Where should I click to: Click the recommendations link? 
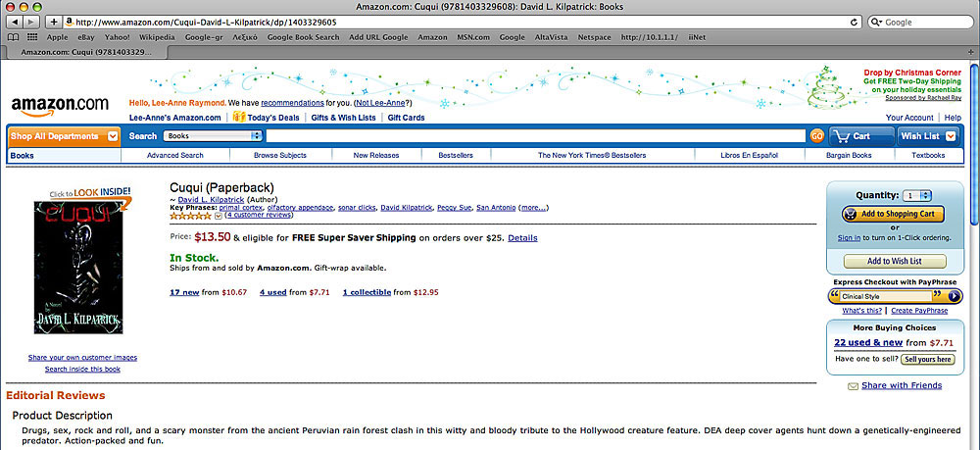(x=292, y=103)
